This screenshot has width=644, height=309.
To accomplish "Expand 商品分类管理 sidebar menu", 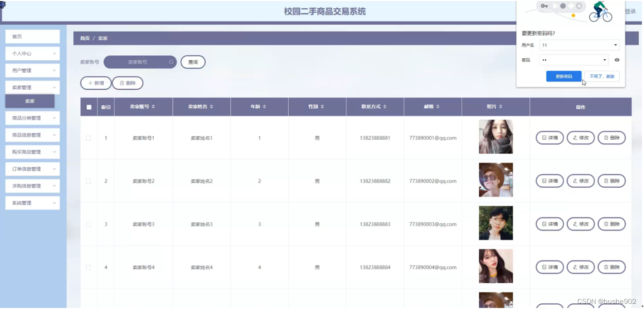I will [x=33, y=118].
